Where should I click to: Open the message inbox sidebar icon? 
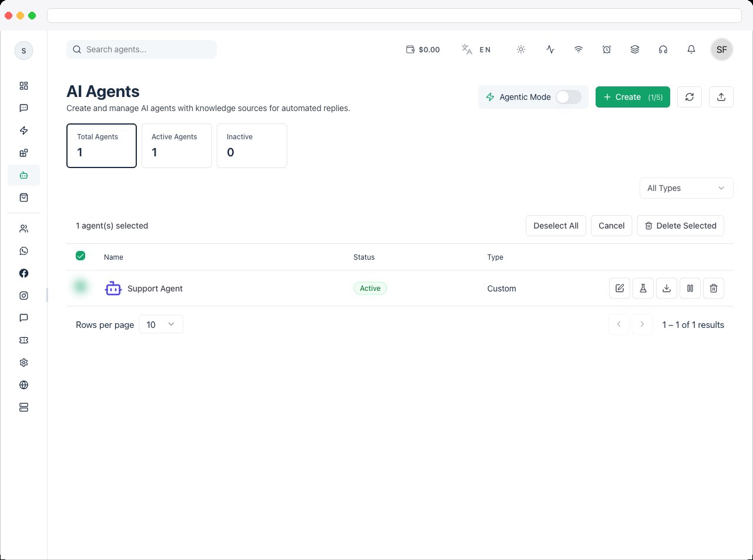(x=23, y=108)
